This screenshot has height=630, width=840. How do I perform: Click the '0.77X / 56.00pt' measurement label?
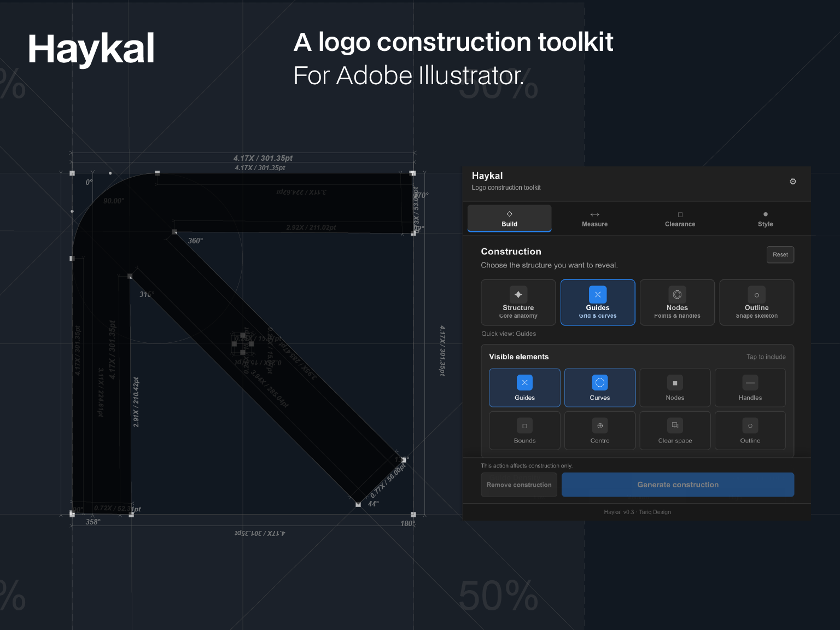388,482
